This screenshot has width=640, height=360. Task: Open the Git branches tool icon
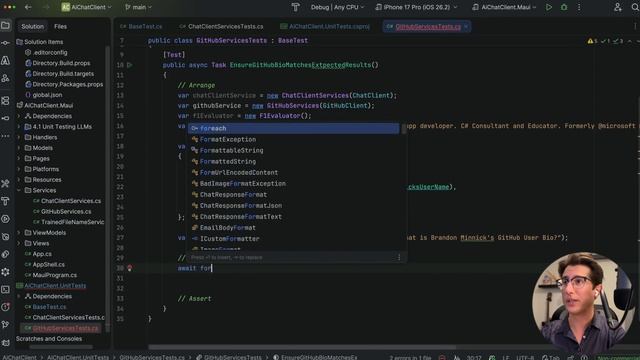pos(5,324)
